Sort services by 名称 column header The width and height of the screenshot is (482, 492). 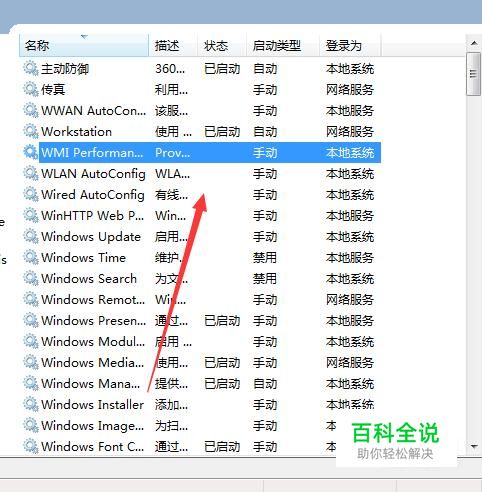(x=84, y=45)
